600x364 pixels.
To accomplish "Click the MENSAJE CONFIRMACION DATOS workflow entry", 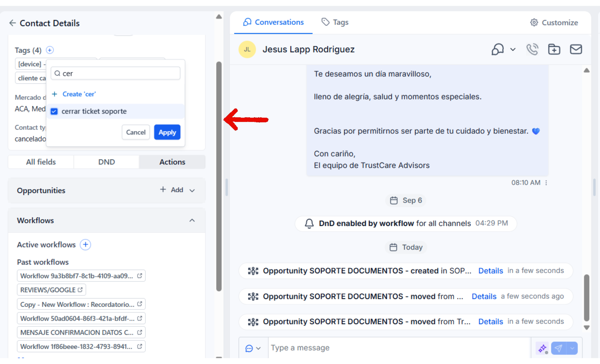I will pyautogui.click(x=81, y=332).
